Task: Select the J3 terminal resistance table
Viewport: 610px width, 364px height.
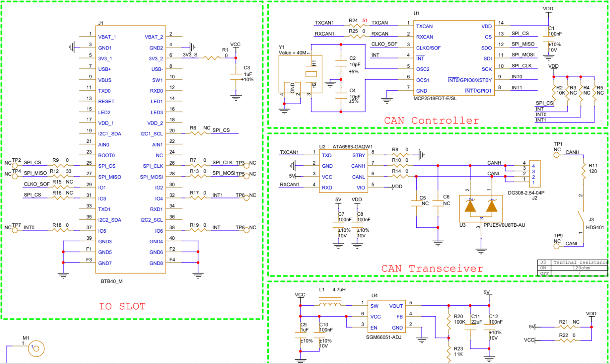Action: coord(572,268)
